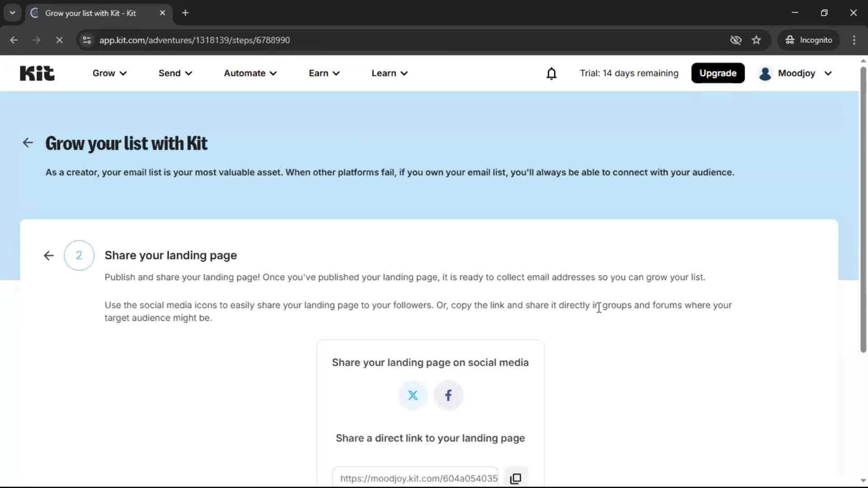The width and height of the screenshot is (868, 488).
Task: Click the Kit logo to go home
Action: [x=37, y=73]
